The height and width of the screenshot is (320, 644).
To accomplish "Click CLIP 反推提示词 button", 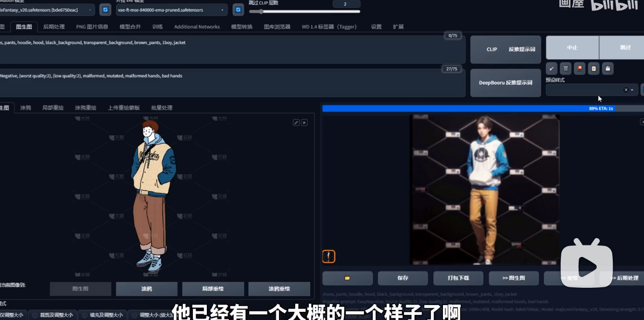I will pos(505,50).
